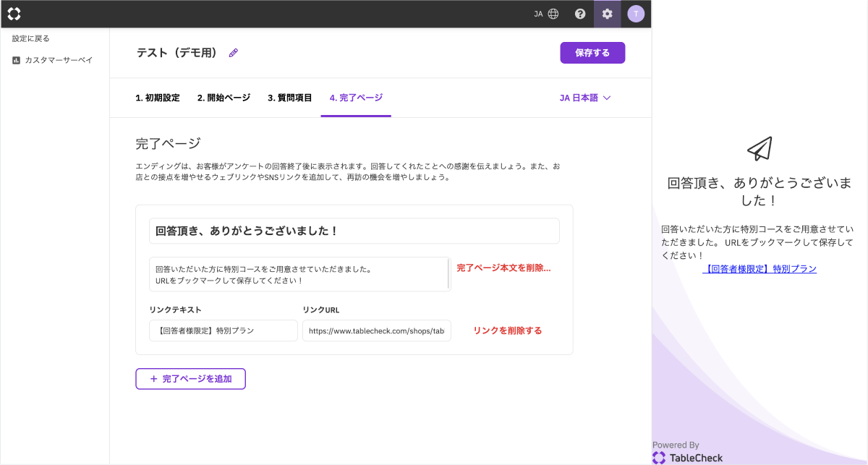Click the カスタマーサーベイ chart icon
This screenshot has width=868, height=465.
point(17,60)
